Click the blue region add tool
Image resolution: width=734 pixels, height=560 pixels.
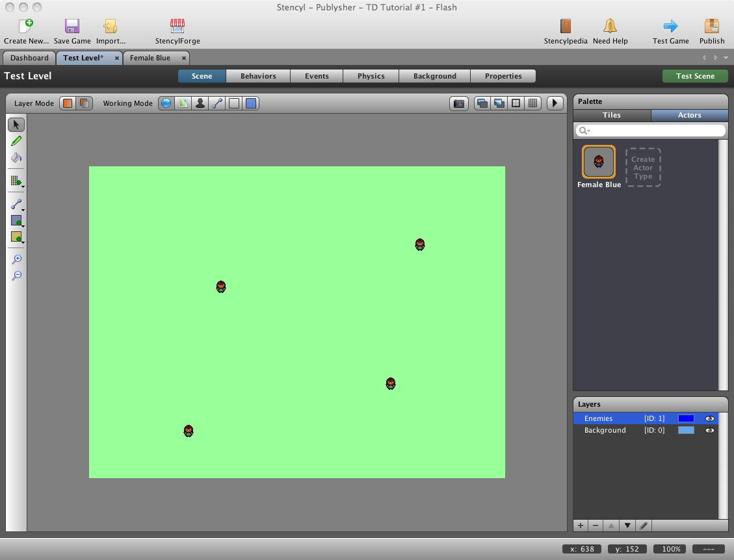[x=16, y=220]
